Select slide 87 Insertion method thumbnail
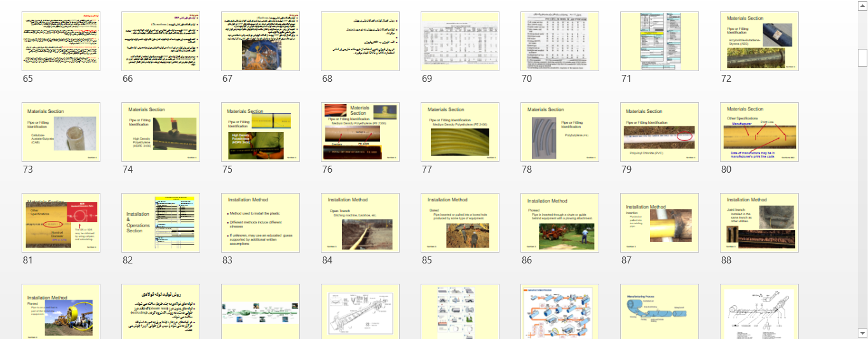Viewport: 868px width, 339px height. point(660,223)
